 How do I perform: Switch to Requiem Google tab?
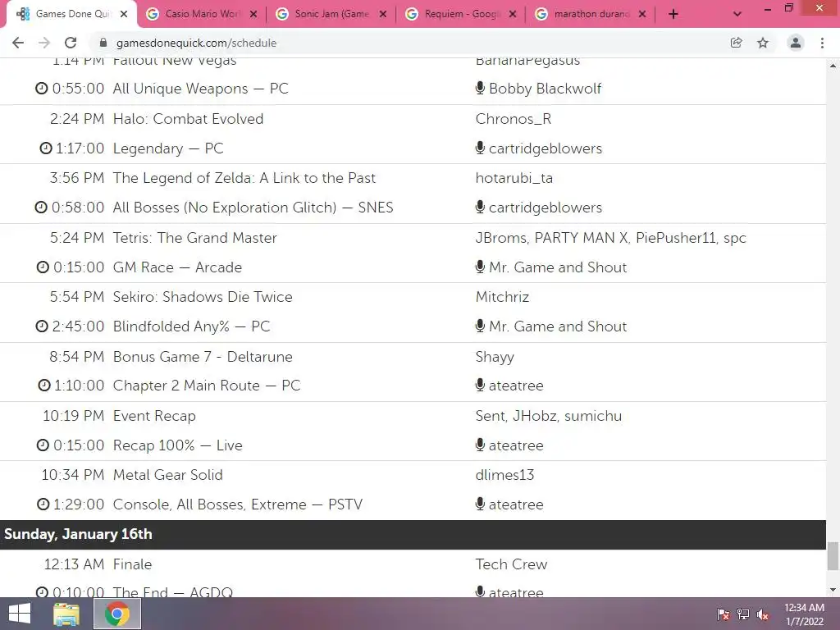pos(461,14)
